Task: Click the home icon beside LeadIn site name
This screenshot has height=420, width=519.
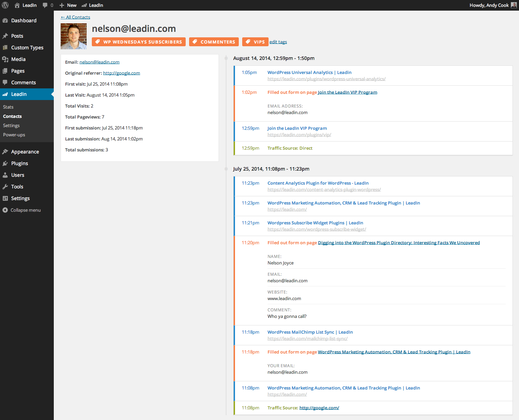Action: (x=17, y=5)
